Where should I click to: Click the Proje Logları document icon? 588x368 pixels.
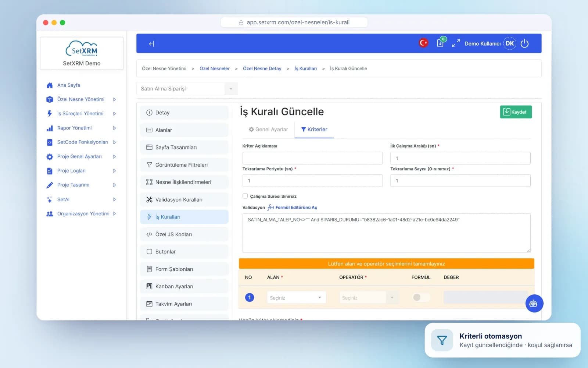coord(50,171)
